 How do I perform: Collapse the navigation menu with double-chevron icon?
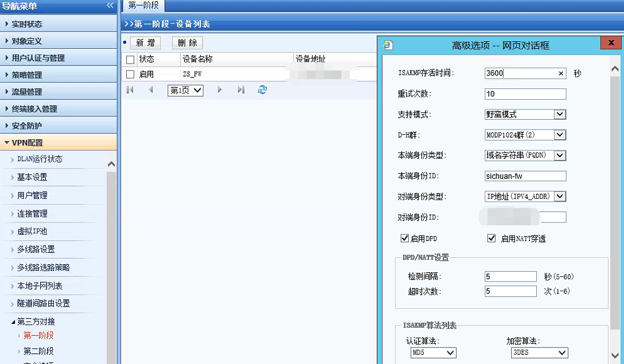coord(110,5)
